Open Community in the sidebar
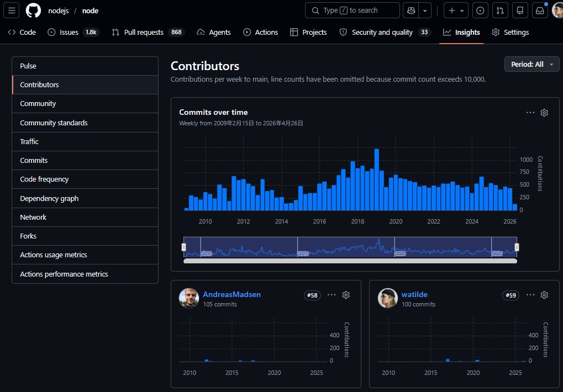The height and width of the screenshot is (392, 563). point(85,104)
